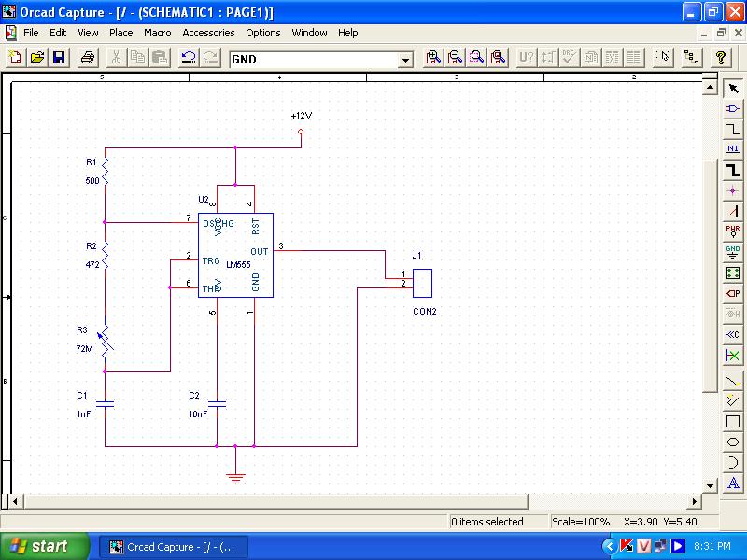Screen dimensions: 747x560
Task: Click the Save document toolbar icon
Action: pos(59,58)
